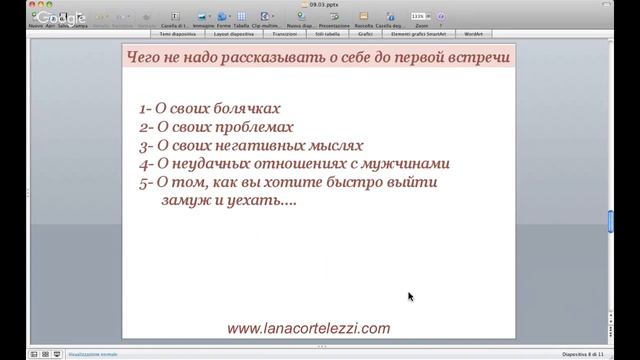Switch to the WordArt tab
This screenshot has height=360, width=640.
click(x=473, y=34)
